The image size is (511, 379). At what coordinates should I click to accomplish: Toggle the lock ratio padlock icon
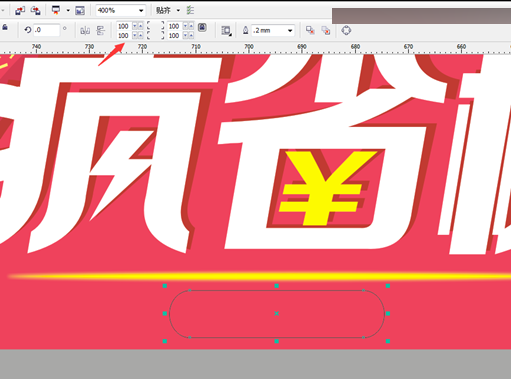tap(5, 28)
